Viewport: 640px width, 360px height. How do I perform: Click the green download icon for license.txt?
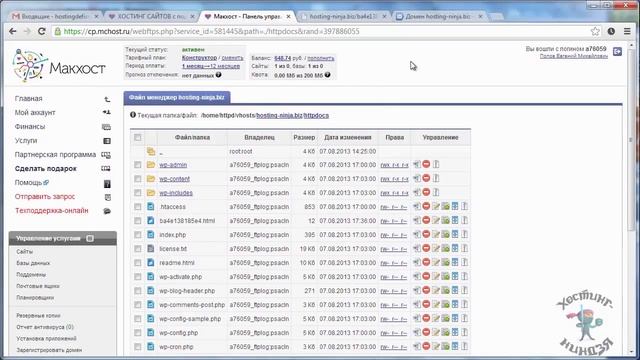445,249
